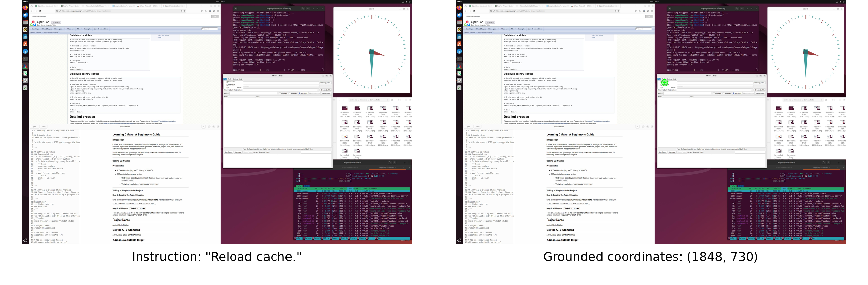In left screenshot, open Settings gear in dock
The height and width of the screenshot is (285, 868).
pos(25,80)
